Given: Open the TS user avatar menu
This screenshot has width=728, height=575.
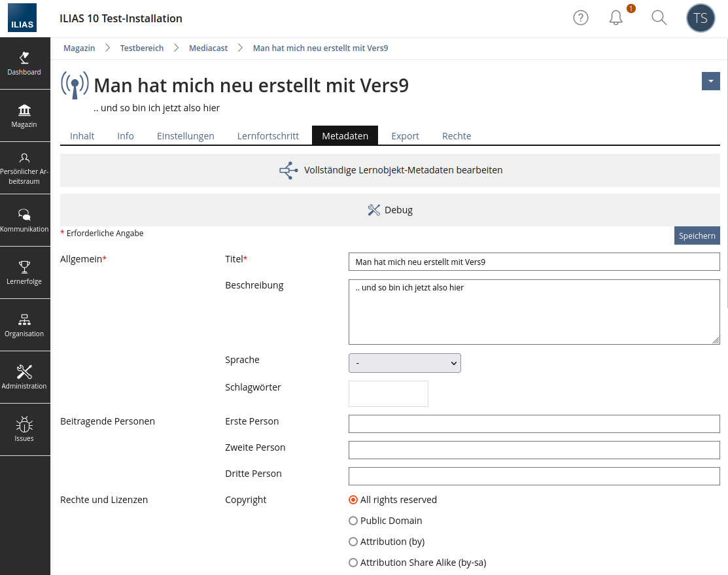Looking at the screenshot, I should click(700, 18).
